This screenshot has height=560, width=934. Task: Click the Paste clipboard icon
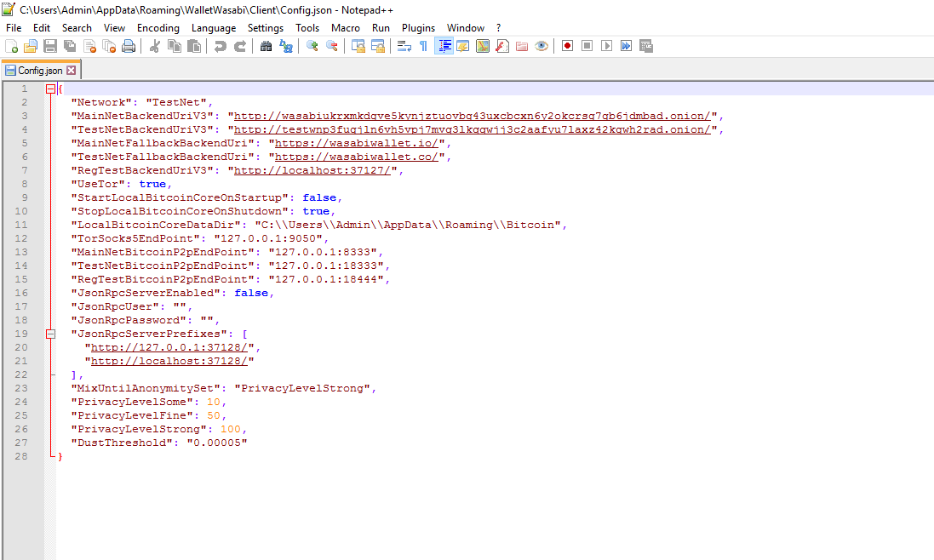click(x=193, y=47)
